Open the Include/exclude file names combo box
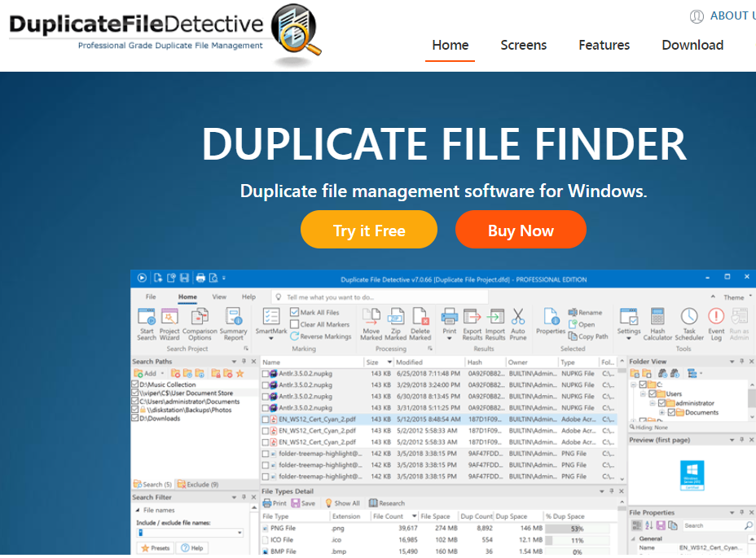 pyautogui.click(x=190, y=533)
